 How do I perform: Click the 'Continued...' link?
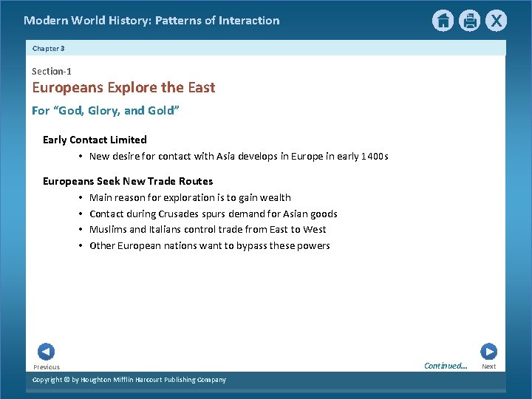446,366
